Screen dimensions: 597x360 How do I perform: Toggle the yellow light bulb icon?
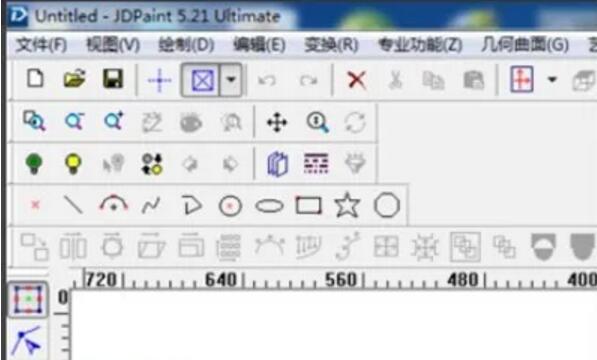[73, 164]
